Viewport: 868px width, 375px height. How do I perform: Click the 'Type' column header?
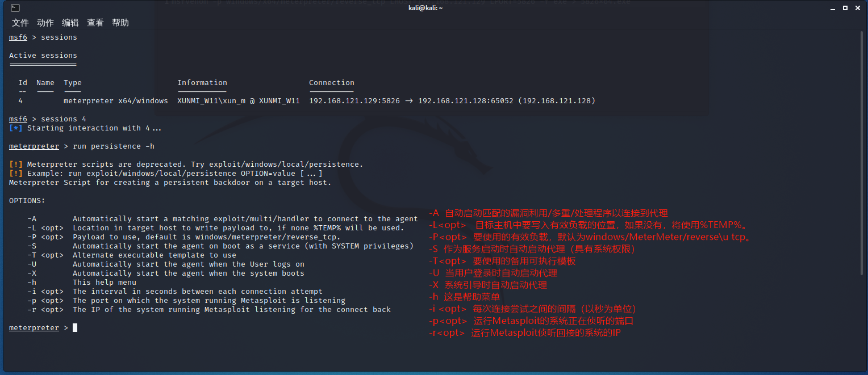73,83
